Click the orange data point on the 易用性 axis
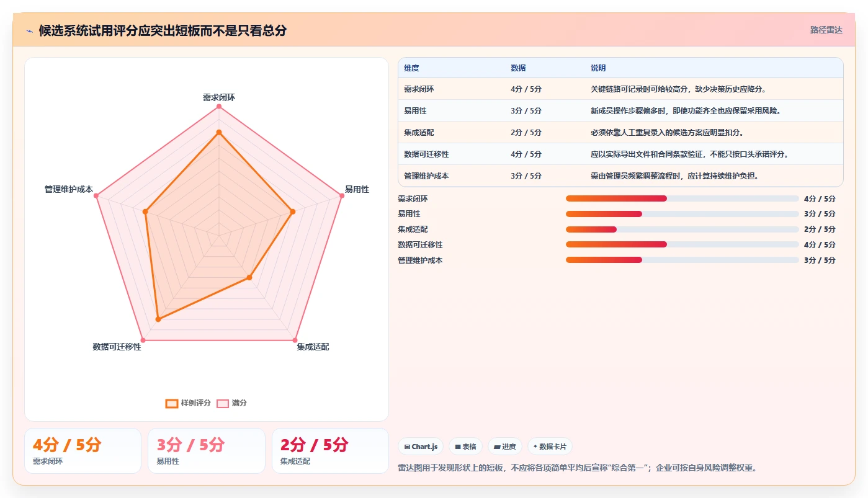 tap(293, 211)
